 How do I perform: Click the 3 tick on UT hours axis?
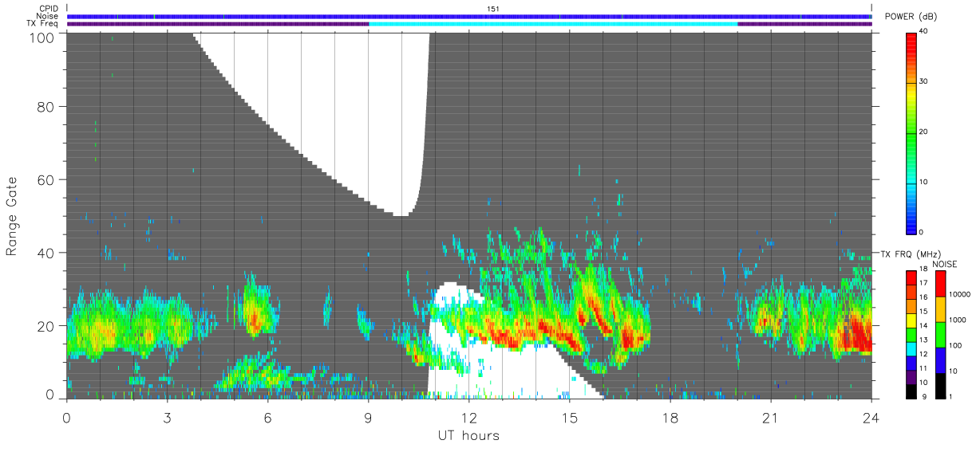click(x=167, y=417)
